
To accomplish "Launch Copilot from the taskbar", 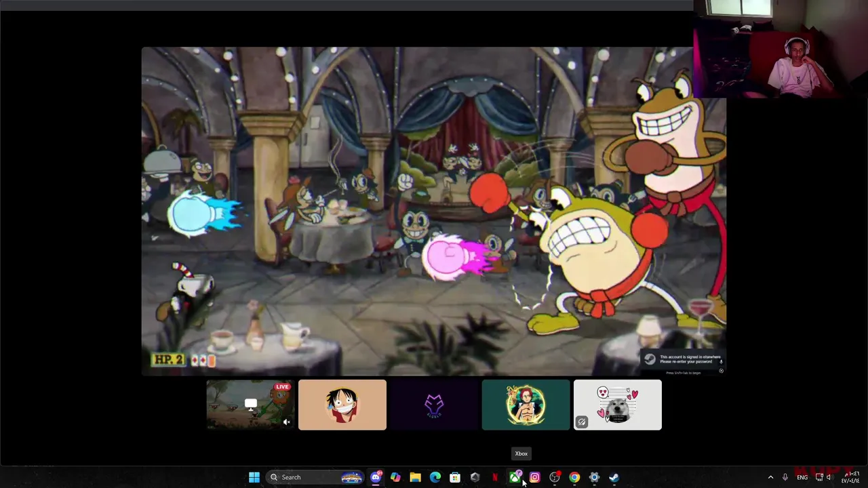I will pos(395,477).
